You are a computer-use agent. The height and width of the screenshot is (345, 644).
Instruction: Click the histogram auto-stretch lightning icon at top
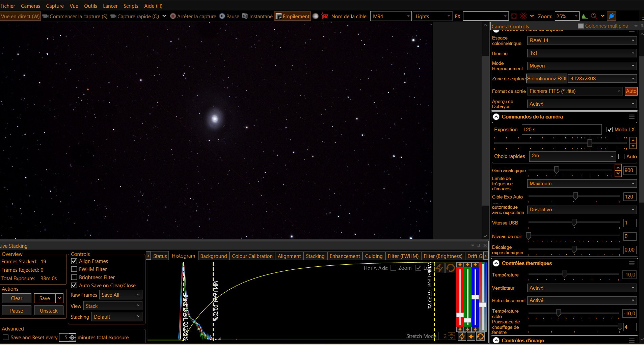tap(439, 268)
